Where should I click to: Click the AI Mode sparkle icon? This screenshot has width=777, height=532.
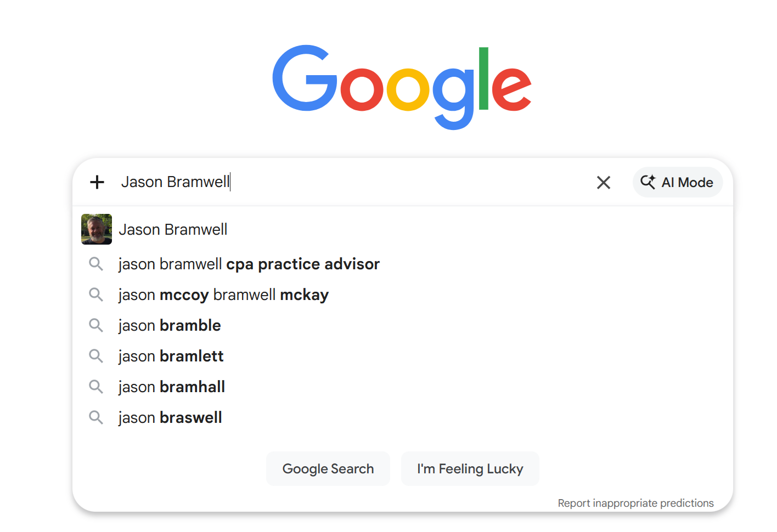coord(648,182)
